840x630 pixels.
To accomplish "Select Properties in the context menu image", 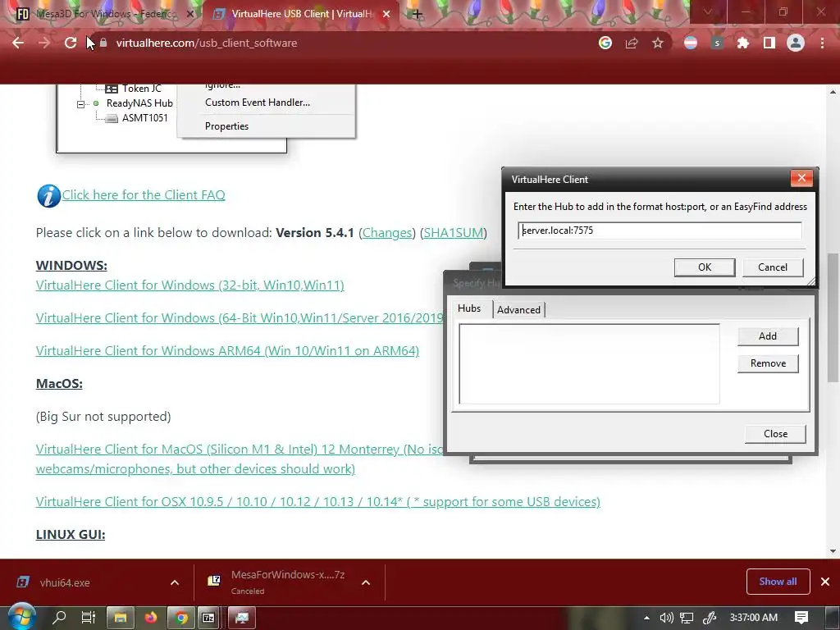I will (226, 126).
